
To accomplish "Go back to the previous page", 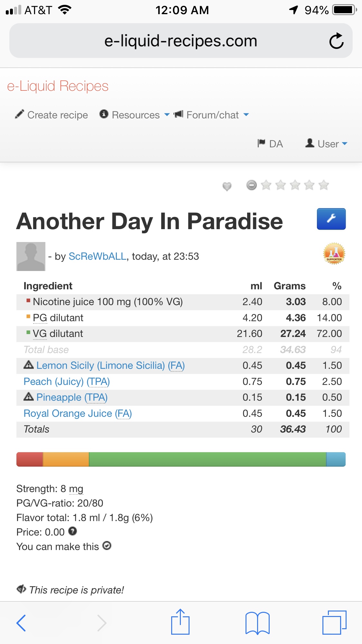I will (21, 623).
